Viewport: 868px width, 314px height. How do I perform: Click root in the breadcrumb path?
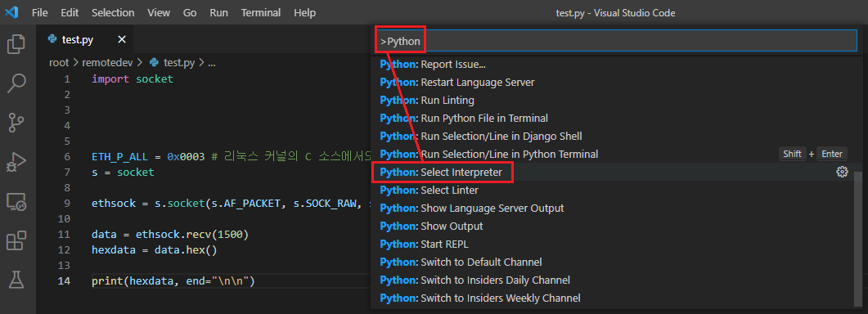tap(59, 63)
